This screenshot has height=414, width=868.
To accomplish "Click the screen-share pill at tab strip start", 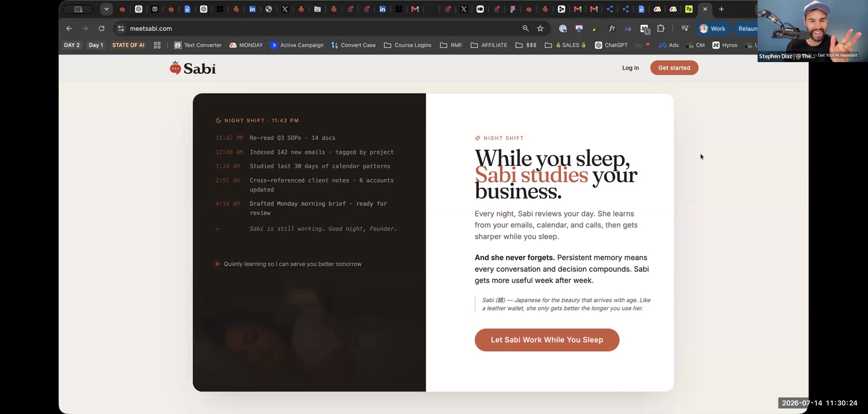I will (78, 9).
